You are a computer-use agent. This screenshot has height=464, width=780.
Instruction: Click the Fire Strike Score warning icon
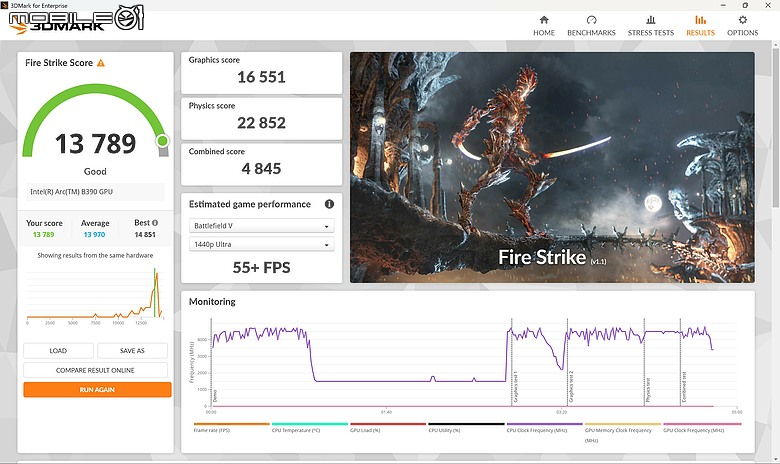tap(101, 63)
